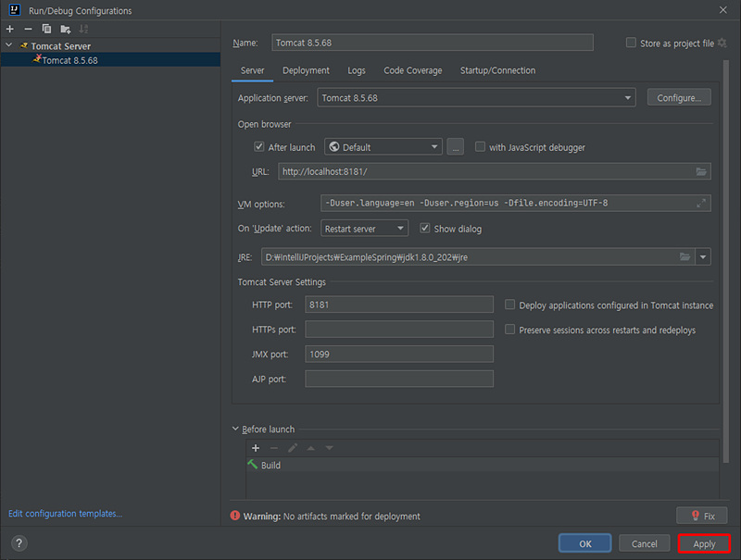Switch to the Logs tab
Image resolution: width=741 pixels, height=560 pixels.
[x=357, y=70]
